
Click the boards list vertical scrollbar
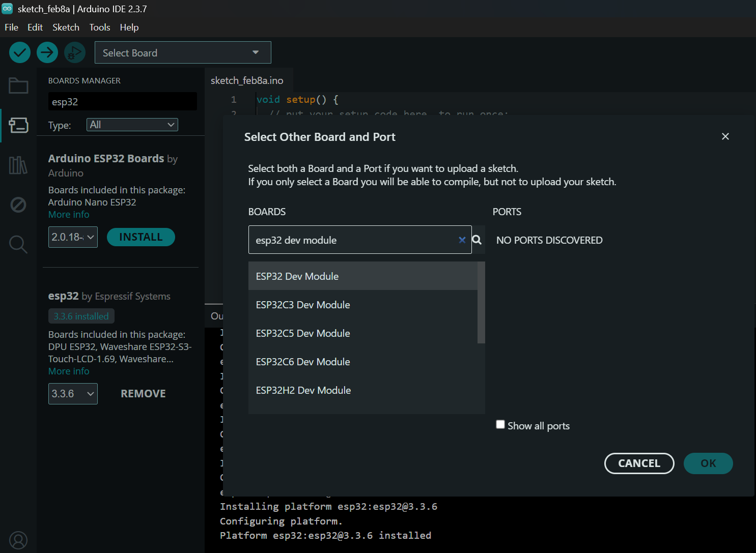point(481,303)
